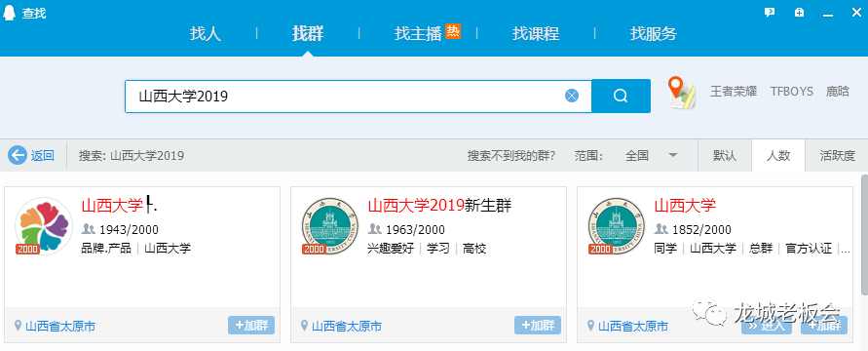
Task: Click the location pin icon in third card
Action: (591, 326)
